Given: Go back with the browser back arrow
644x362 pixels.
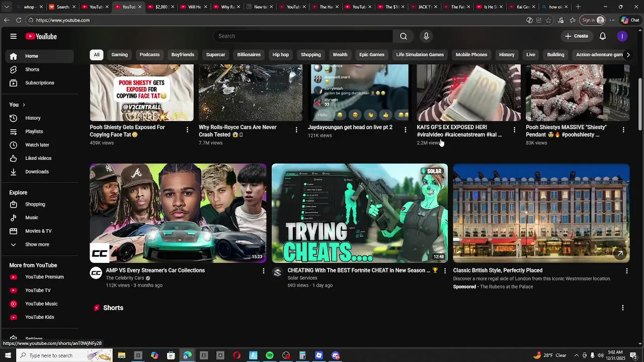Looking at the screenshot, I should coord(7,20).
